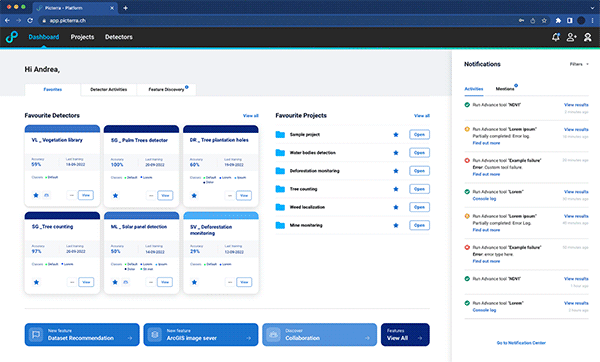Unfavorite the SG Tree counting detector star
This screenshot has width=600, height=362.
coord(36,282)
